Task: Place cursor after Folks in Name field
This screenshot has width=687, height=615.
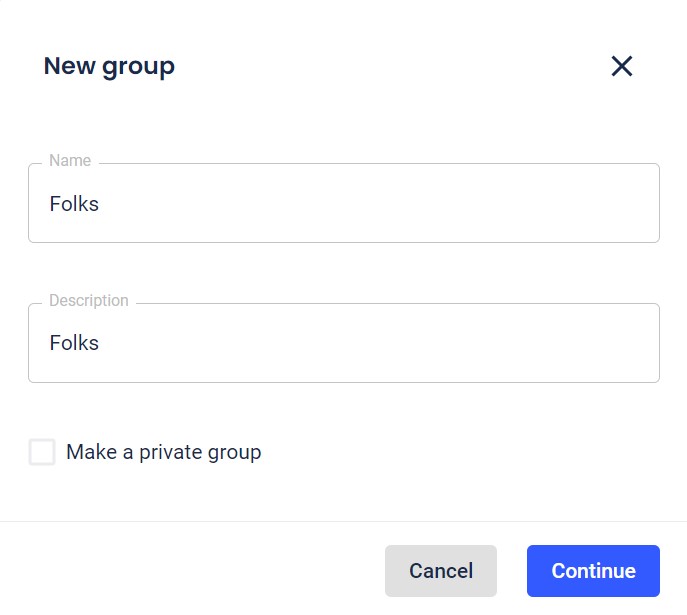Action: pyautogui.click(x=100, y=204)
